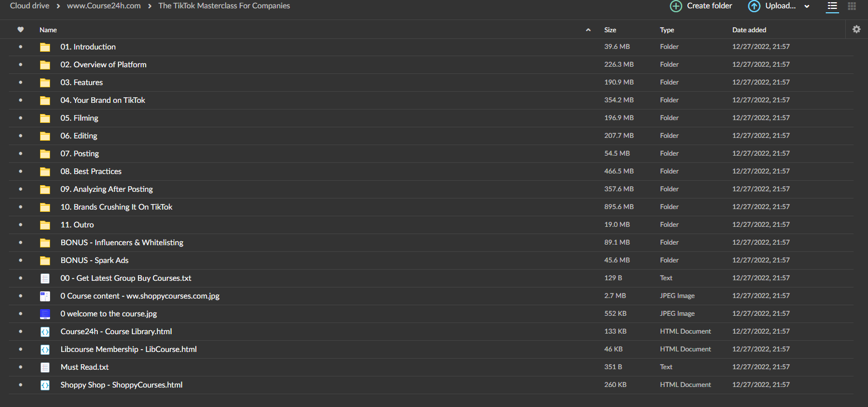The width and height of the screenshot is (868, 407).
Task: Sort files by Date added column
Action: (748, 30)
